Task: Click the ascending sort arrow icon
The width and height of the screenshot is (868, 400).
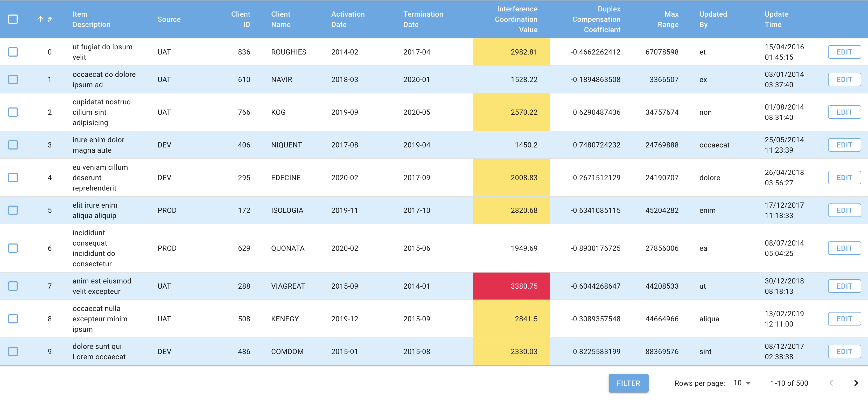Action: pyautogui.click(x=40, y=19)
